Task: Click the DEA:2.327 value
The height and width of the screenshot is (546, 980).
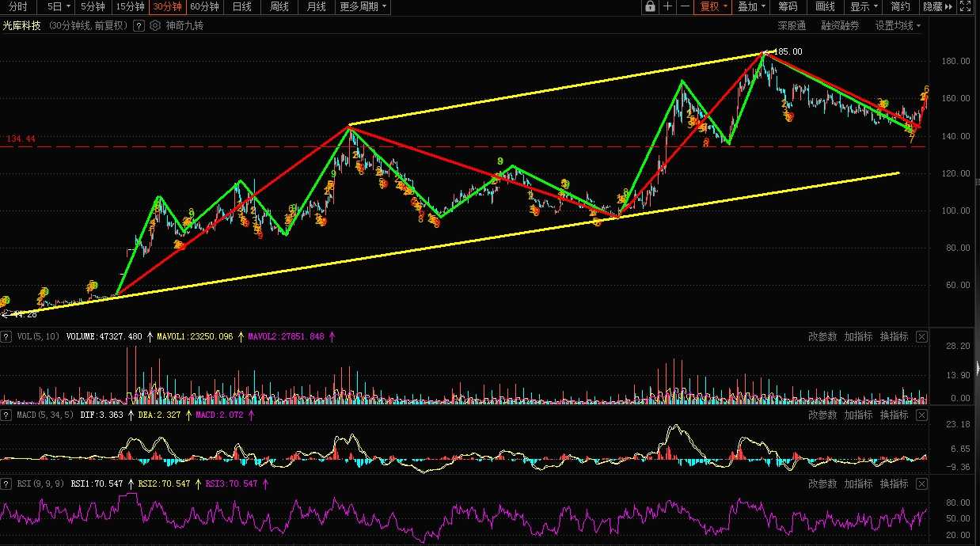Action: [x=159, y=415]
